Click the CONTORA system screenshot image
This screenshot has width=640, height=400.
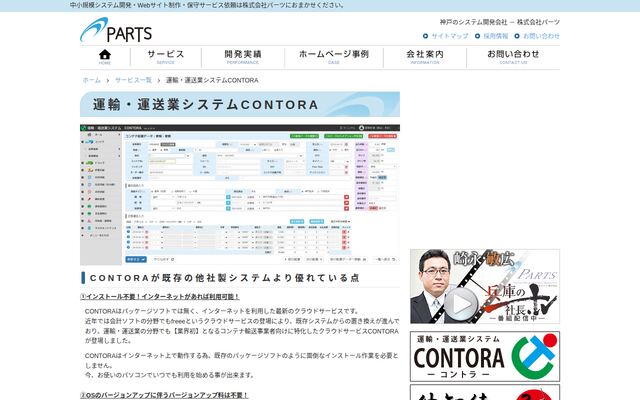pyautogui.click(x=240, y=195)
